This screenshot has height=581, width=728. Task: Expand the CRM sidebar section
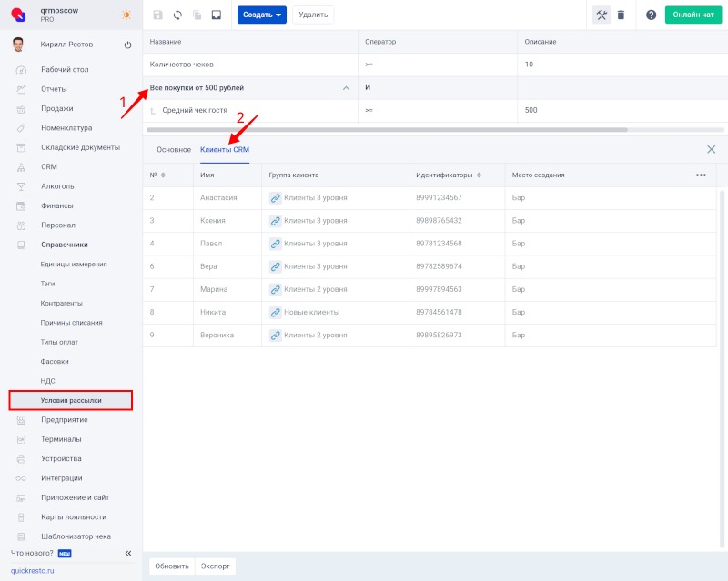tap(49, 167)
